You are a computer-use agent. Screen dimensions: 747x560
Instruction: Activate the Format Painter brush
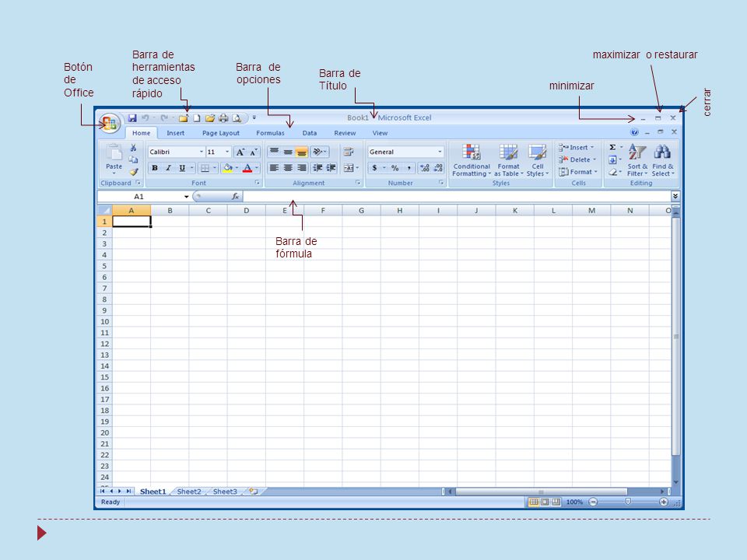point(133,171)
